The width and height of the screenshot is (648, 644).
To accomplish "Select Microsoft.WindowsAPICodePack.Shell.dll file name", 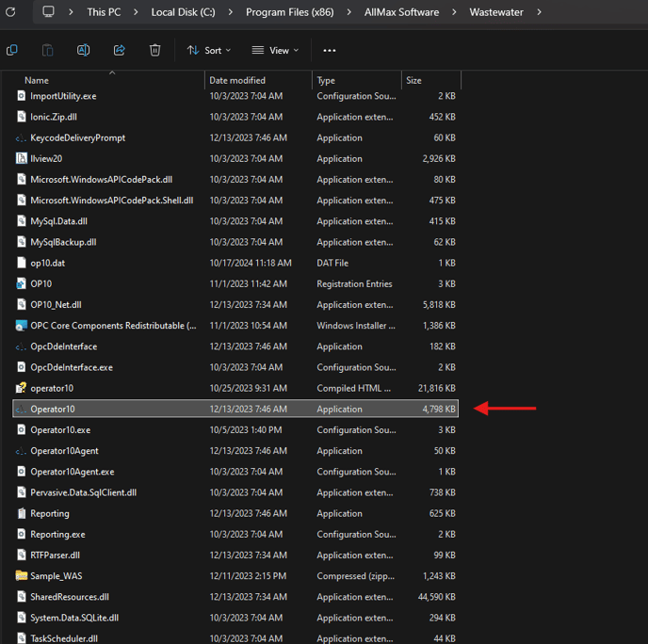I will point(112,201).
